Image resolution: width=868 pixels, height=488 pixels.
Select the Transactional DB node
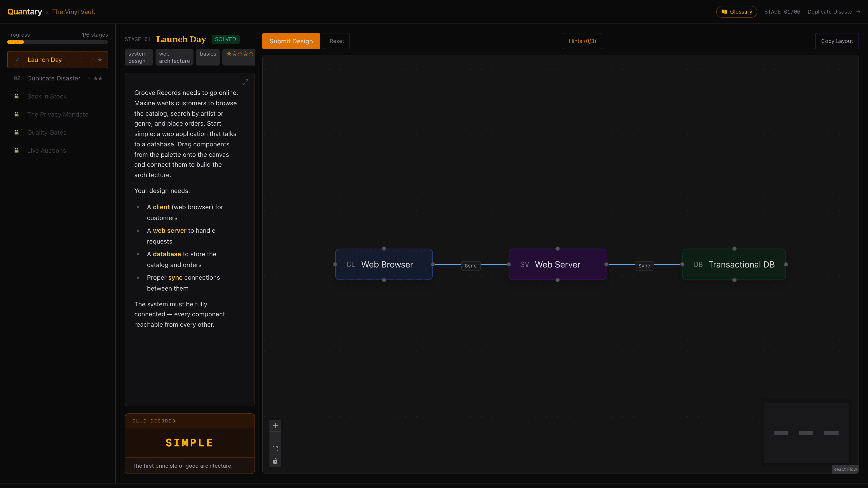coord(734,264)
